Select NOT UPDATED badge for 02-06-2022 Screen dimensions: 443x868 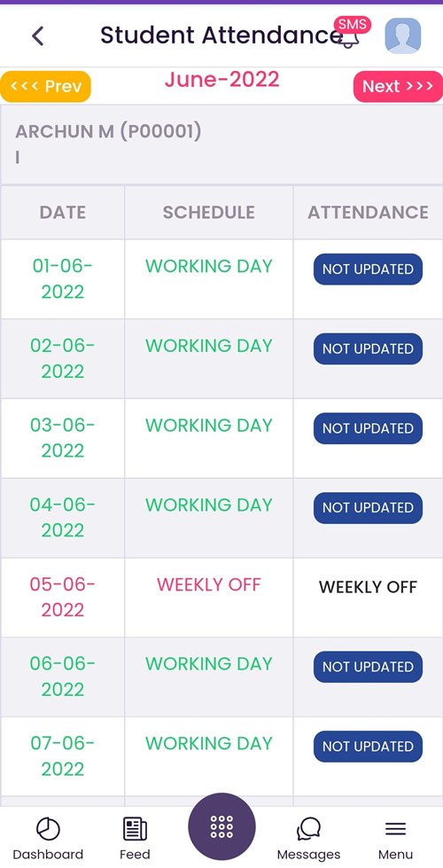(368, 348)
